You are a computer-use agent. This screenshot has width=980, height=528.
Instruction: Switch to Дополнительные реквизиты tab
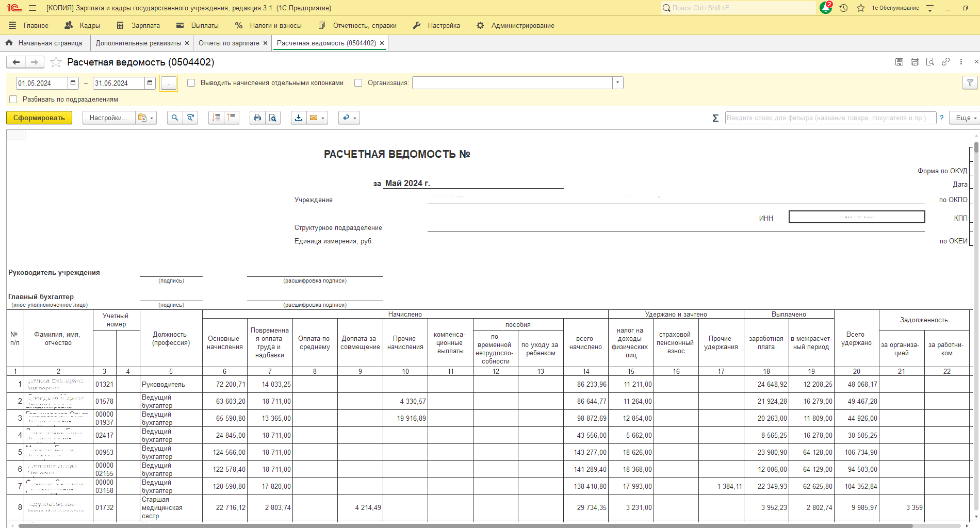pyautogui.click(x=138, y=43)
